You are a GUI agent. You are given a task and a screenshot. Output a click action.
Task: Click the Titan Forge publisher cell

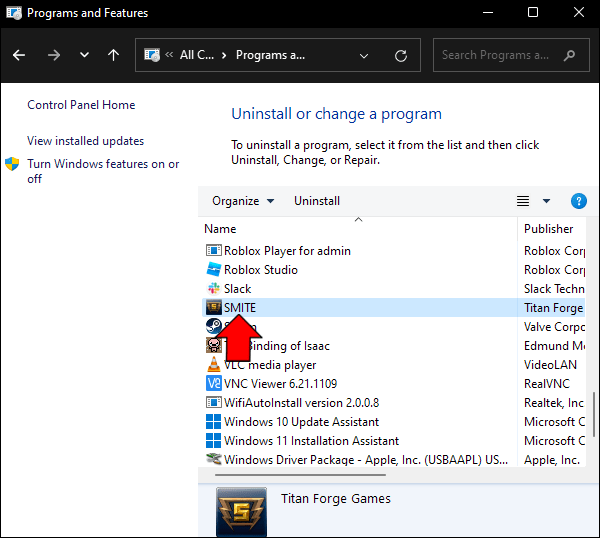pyautogui.click(x=553, y=308)
